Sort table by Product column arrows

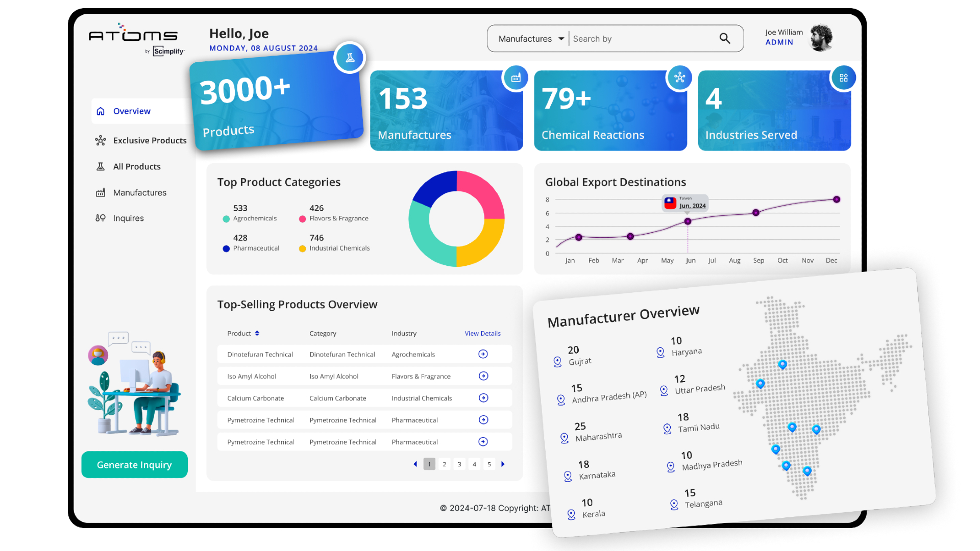coord(257,333)
